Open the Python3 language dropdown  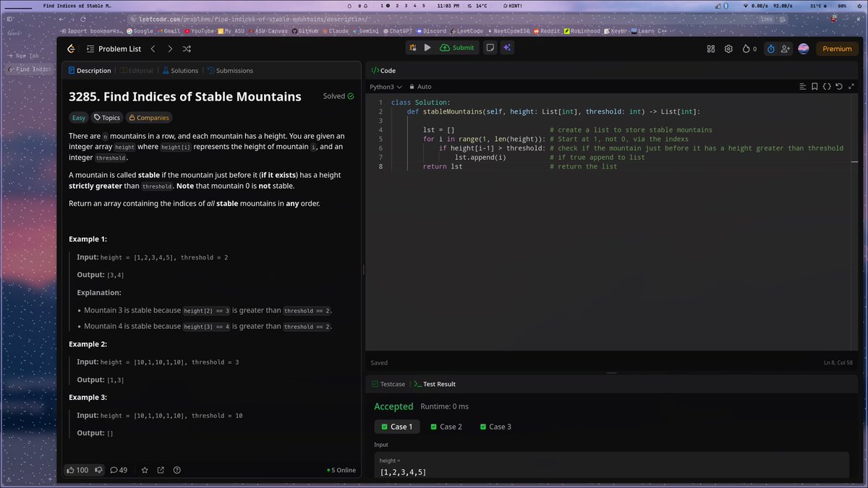pos(386,87)
